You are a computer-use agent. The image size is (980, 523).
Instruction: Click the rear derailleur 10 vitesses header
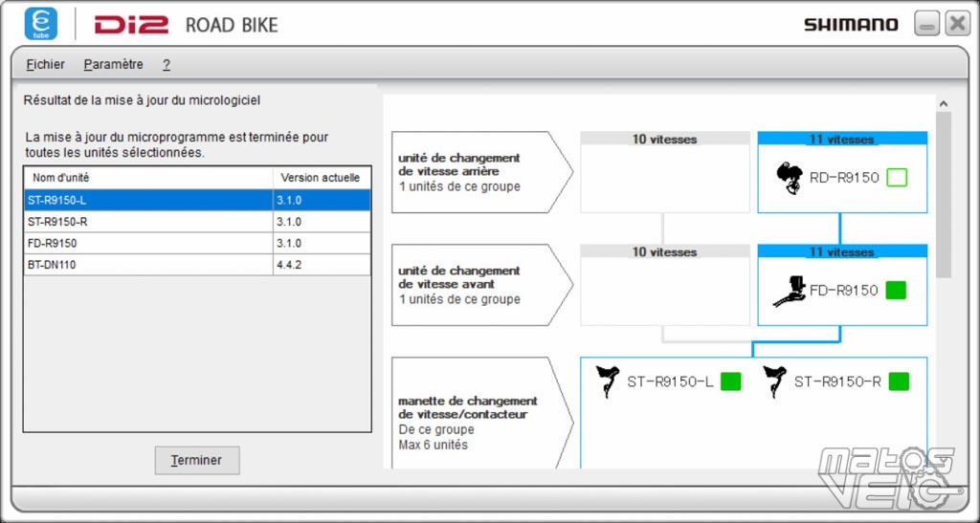(664, 140)
